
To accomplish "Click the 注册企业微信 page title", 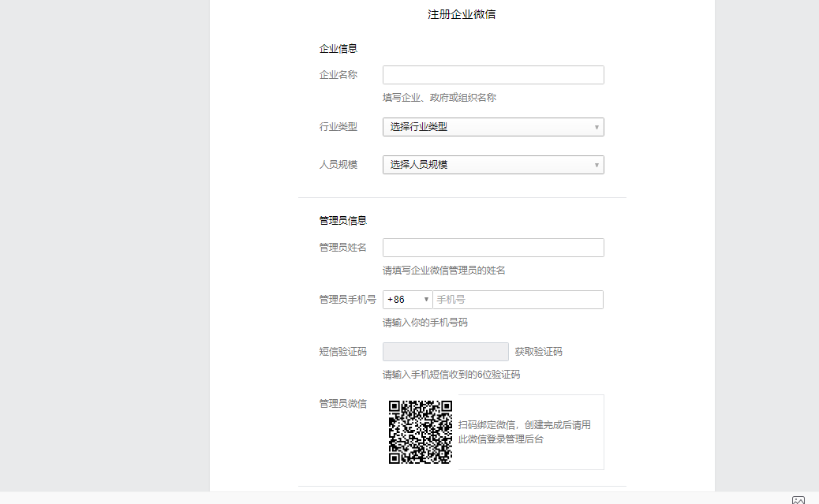I will tap(463, 13).
